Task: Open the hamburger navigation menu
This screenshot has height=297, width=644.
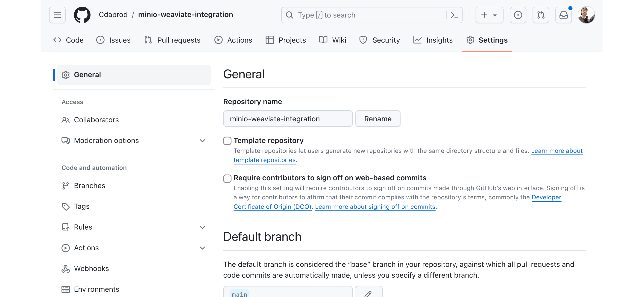Action: pyautogui.click(x=57, y=15)
